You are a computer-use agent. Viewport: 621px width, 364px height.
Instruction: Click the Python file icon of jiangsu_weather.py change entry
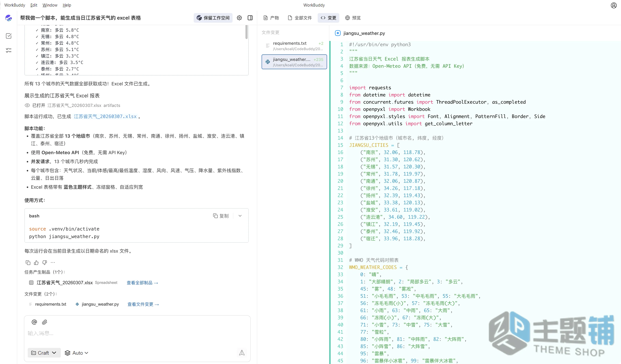[x=268, y=62]
